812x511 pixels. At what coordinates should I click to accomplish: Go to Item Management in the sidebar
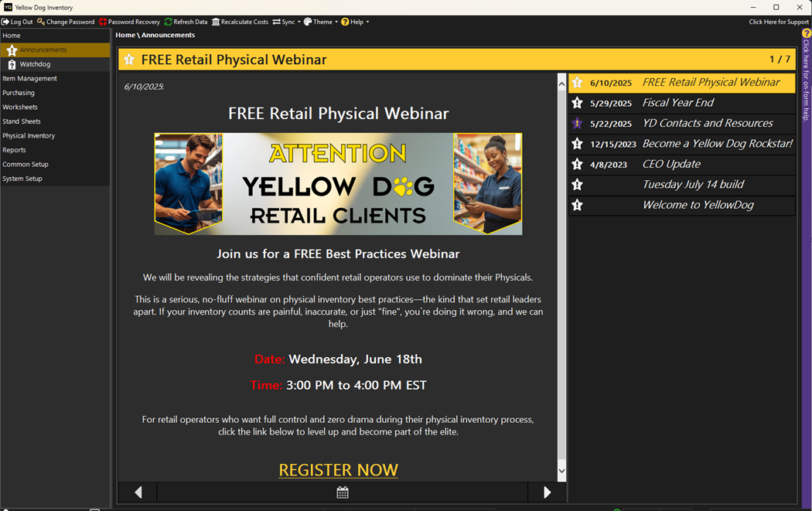pos(29,79)
